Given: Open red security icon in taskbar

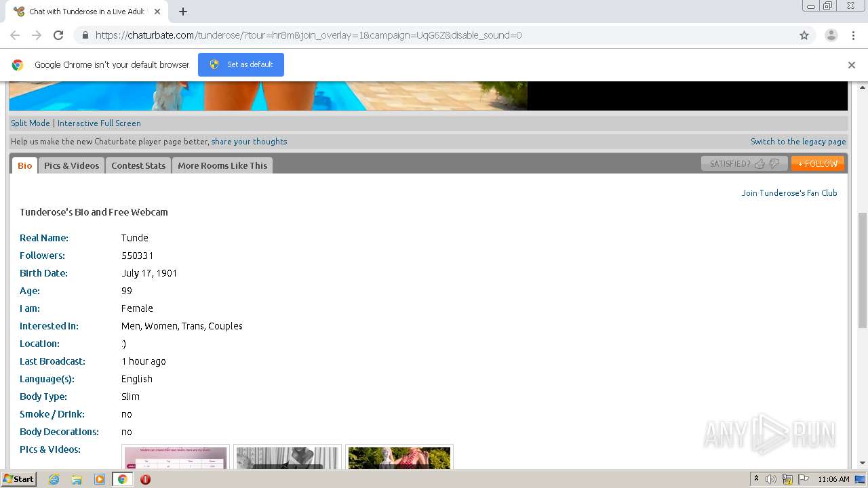Looking at the screenshot, I should coord(145,479).
